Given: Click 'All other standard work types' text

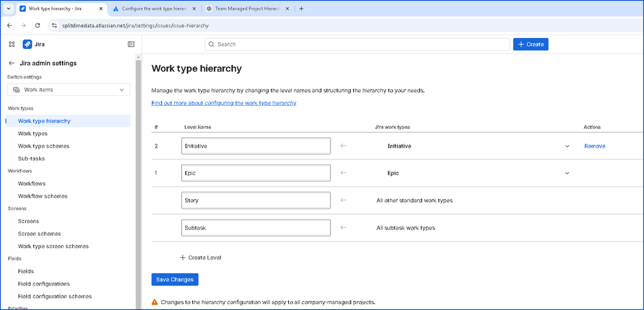Looking at the screenshot, I should pos(415,200).
